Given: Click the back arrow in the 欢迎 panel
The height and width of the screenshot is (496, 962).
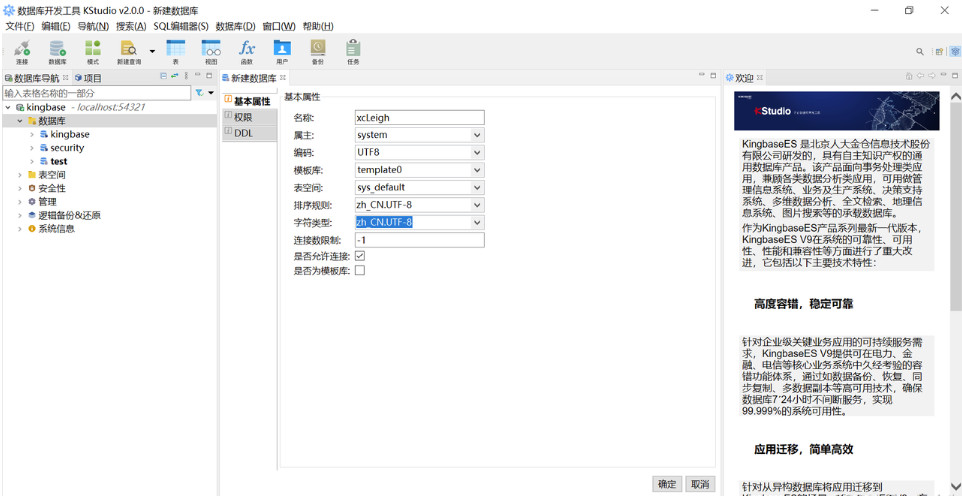Looking at the screenshot, I should (920, 76).
